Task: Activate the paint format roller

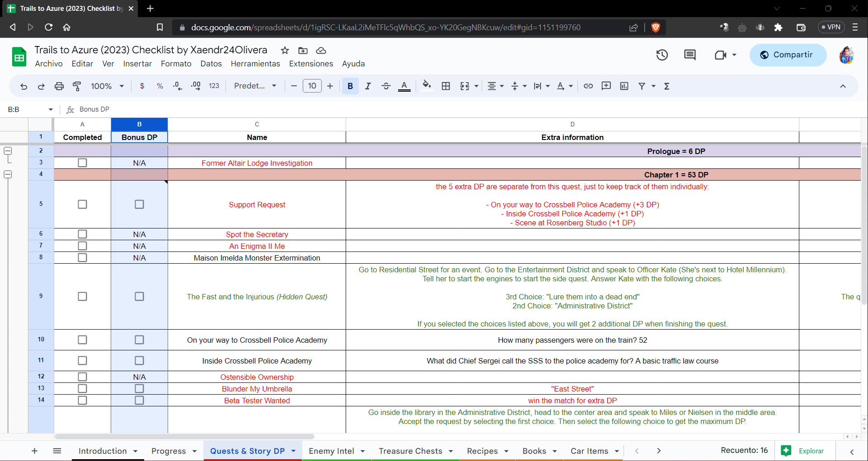Action: [77, 86]
